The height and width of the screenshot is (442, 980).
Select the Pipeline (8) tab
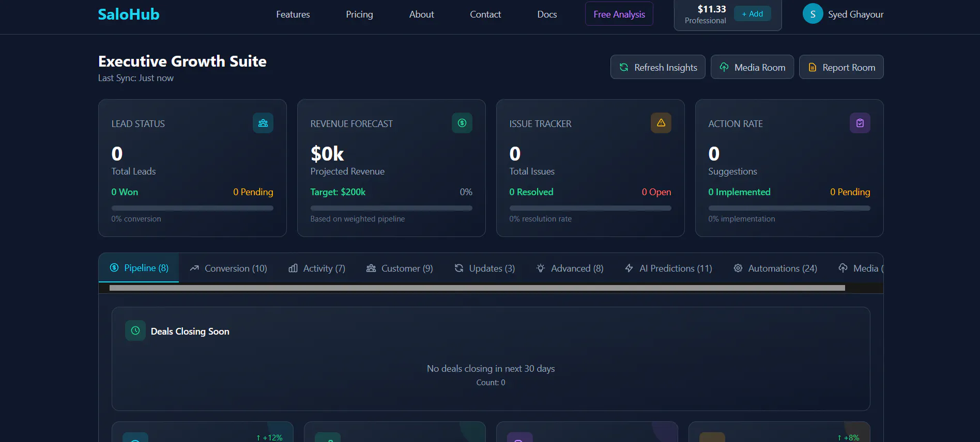tap(139, 268)
